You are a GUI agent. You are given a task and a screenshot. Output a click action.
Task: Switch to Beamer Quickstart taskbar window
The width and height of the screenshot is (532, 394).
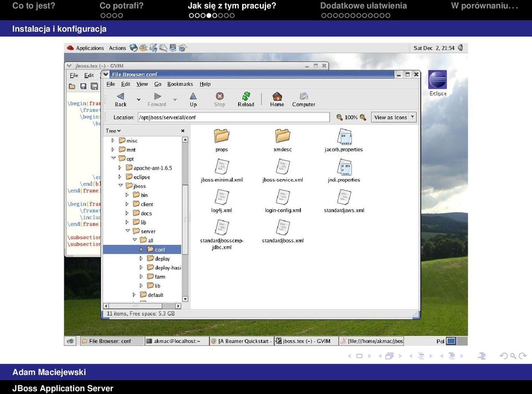point(241,341)
